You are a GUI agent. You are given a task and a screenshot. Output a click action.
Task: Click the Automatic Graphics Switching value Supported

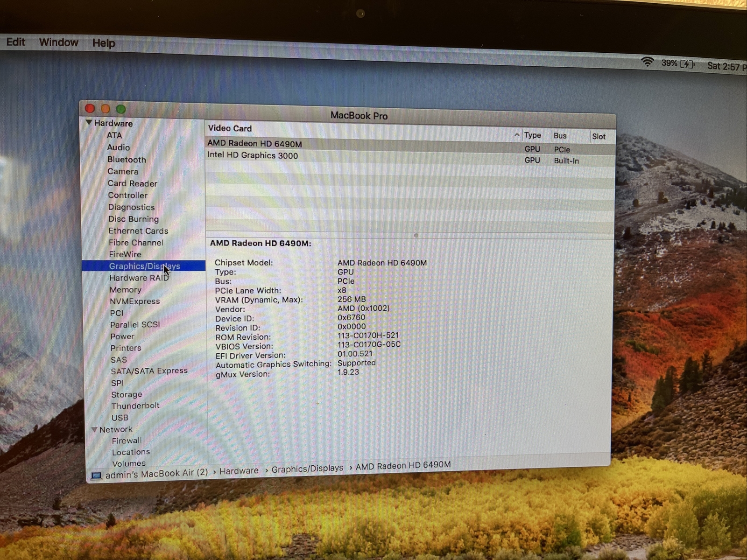click(x=357, y=363)
